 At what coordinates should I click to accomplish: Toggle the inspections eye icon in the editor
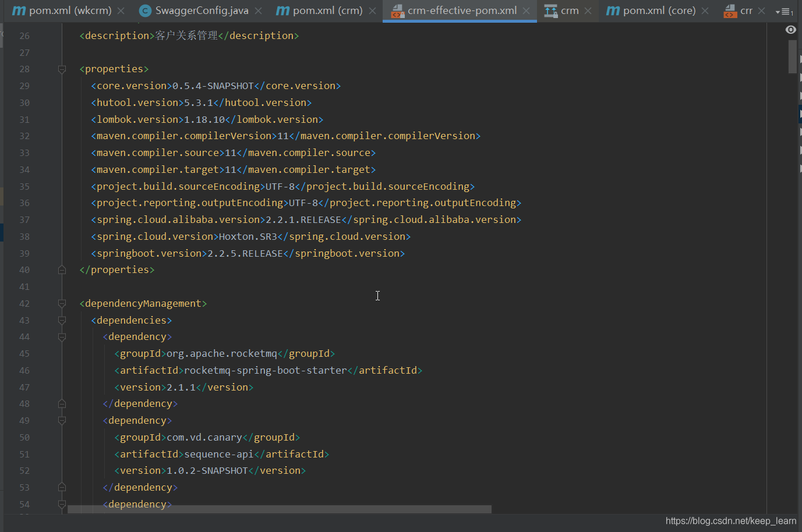click(x=790, y=30)
